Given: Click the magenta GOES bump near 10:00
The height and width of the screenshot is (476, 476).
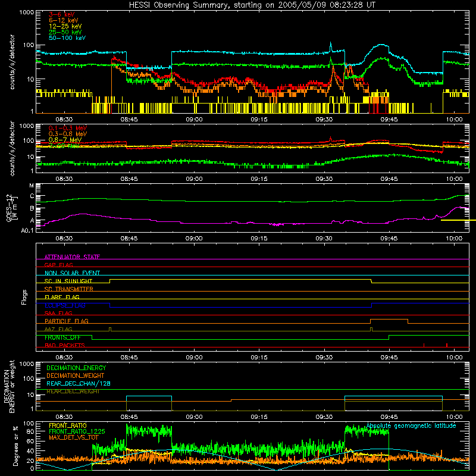Looking at the screenshot, I should (x=460, y=208).
